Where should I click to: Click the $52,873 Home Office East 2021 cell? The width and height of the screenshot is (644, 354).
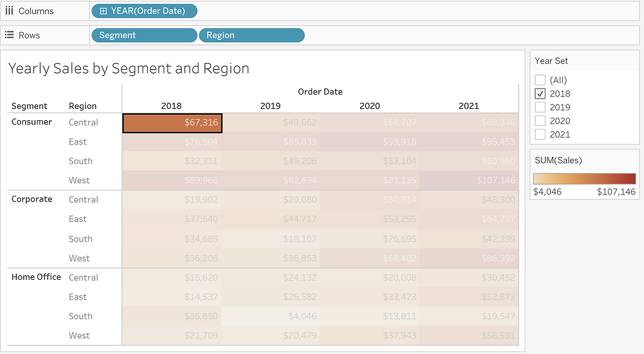[469, 297]
